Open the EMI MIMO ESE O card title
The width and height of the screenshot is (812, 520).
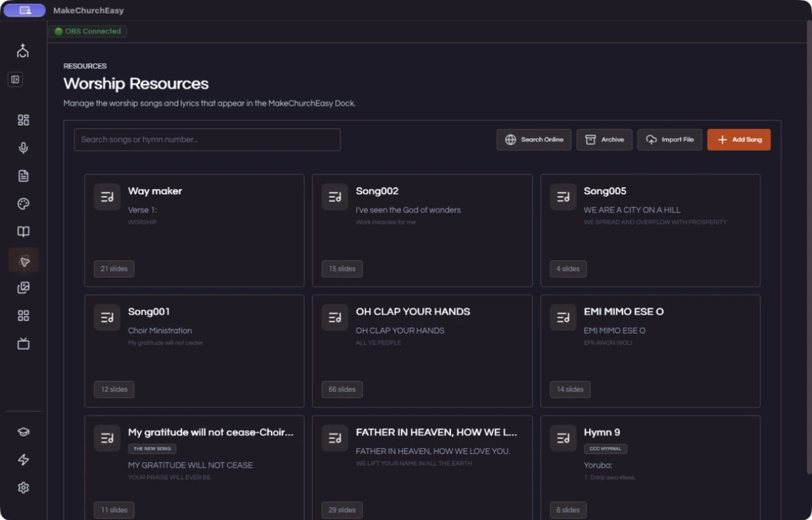(x=624, y=311)
